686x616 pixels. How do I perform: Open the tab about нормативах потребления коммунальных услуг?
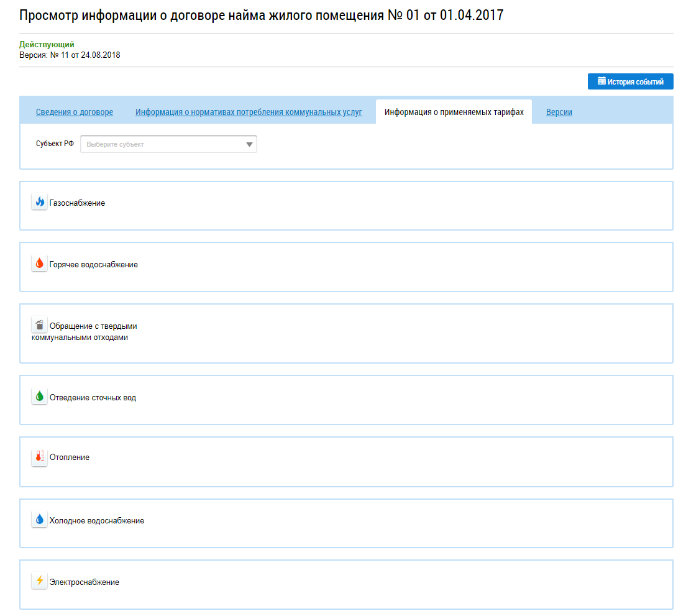click(x=249, y=113)
